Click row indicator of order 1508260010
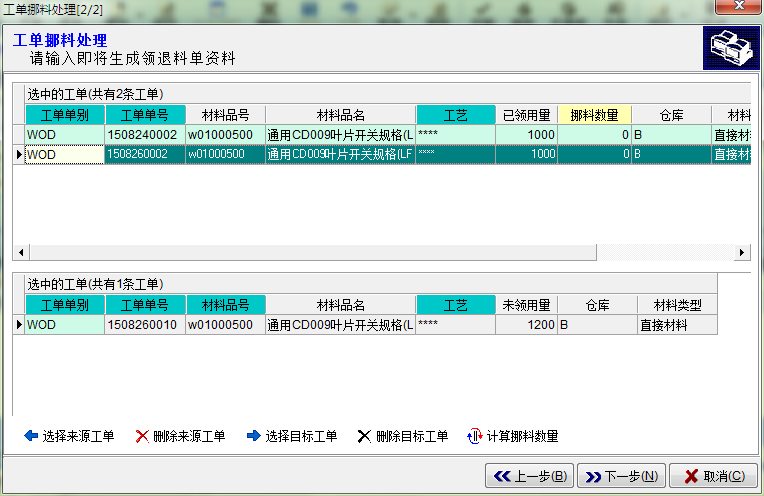Viewport: 764px width, 496px height. click(x=19, y=324)
